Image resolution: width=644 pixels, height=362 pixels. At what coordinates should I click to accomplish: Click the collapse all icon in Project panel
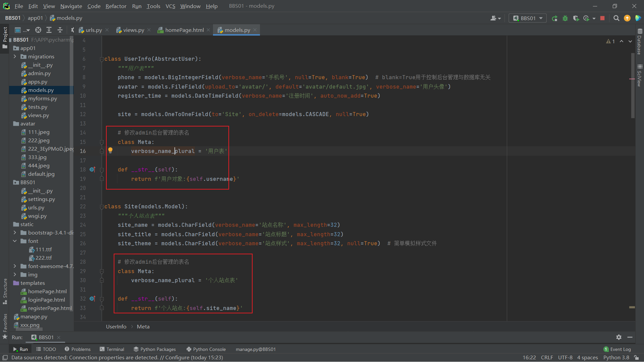click(60, 30)
